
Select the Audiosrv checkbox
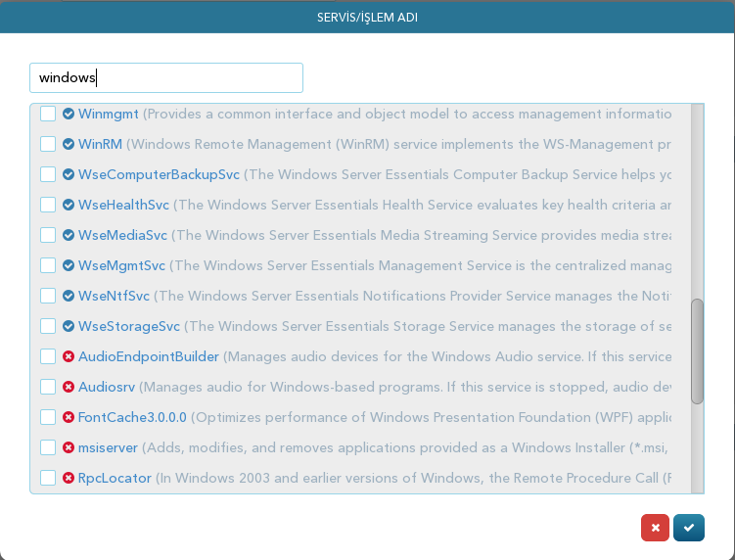point(48,387)
